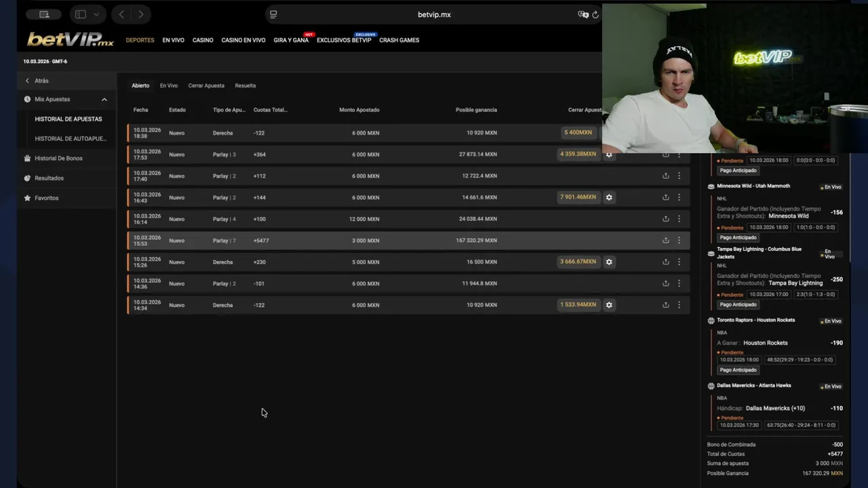
Task: Click Pago Anticipado under Tampa Bay Lightning
Action: [738, 305]
